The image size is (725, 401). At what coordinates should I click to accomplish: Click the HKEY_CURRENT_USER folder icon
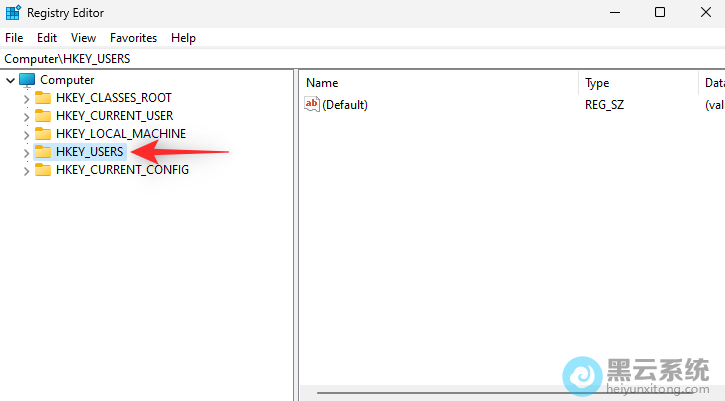[43, 116]
